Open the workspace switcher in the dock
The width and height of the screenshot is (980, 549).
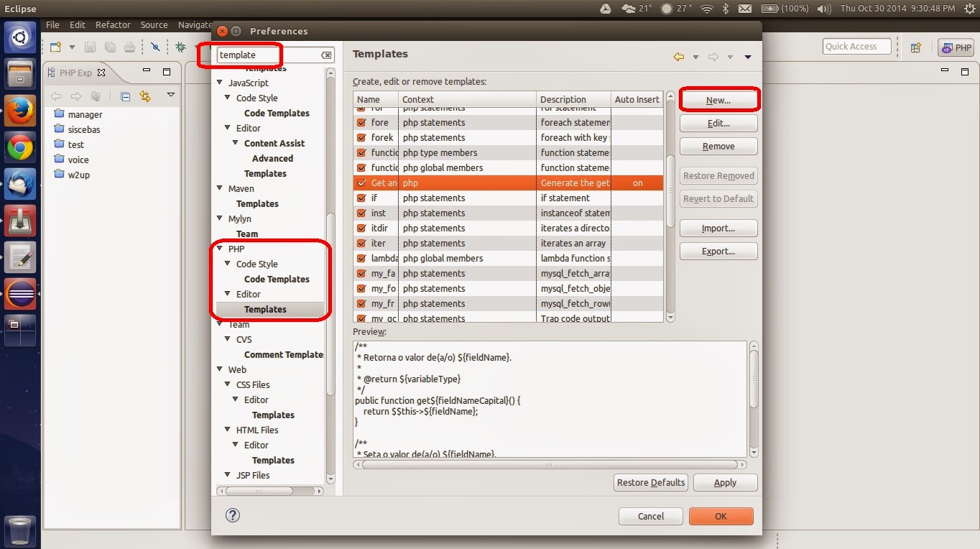click(20, 332)
